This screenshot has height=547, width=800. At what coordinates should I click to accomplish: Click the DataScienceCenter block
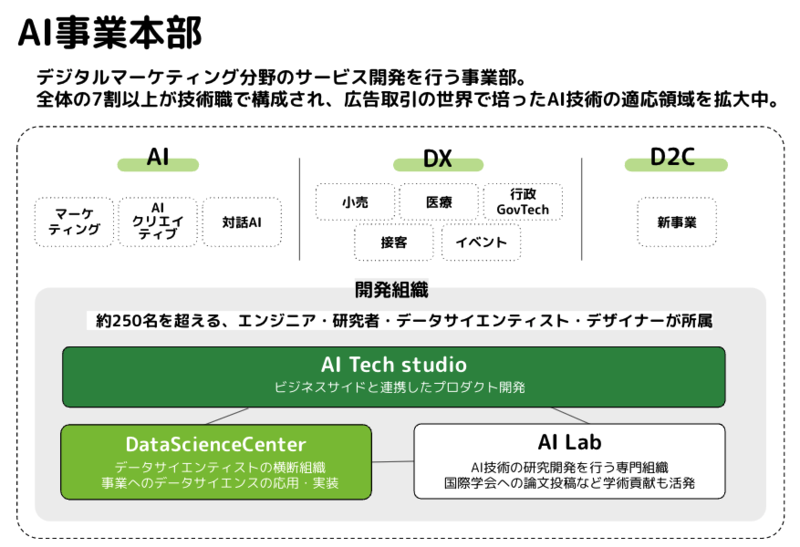point(216,462)
